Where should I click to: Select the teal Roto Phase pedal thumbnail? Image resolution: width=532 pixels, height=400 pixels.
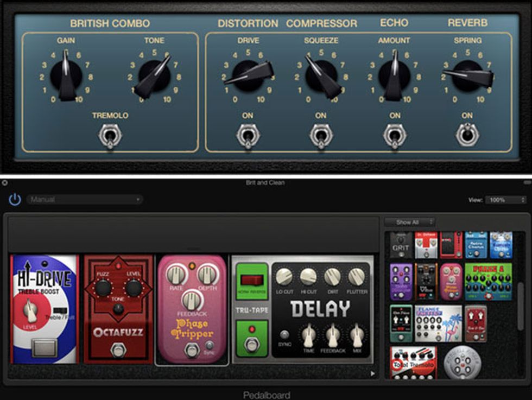pyautogui.click(x=401, y=323)
